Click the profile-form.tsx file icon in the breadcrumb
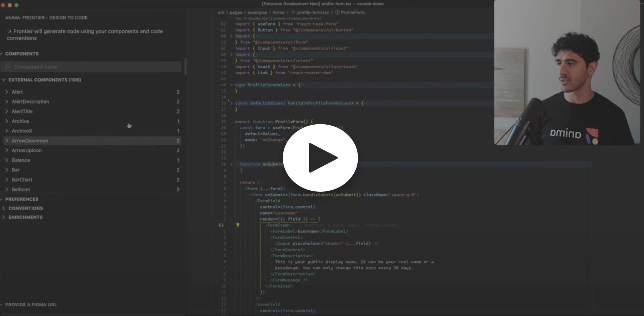Image resolution: width=644 pixels, height=316 pixels. [293, 12]
